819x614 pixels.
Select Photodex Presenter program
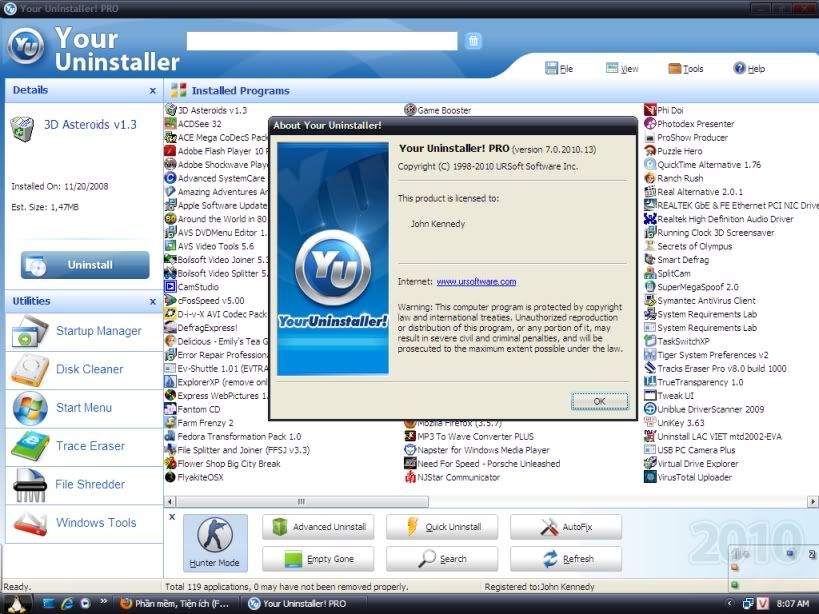click(689, 124)
